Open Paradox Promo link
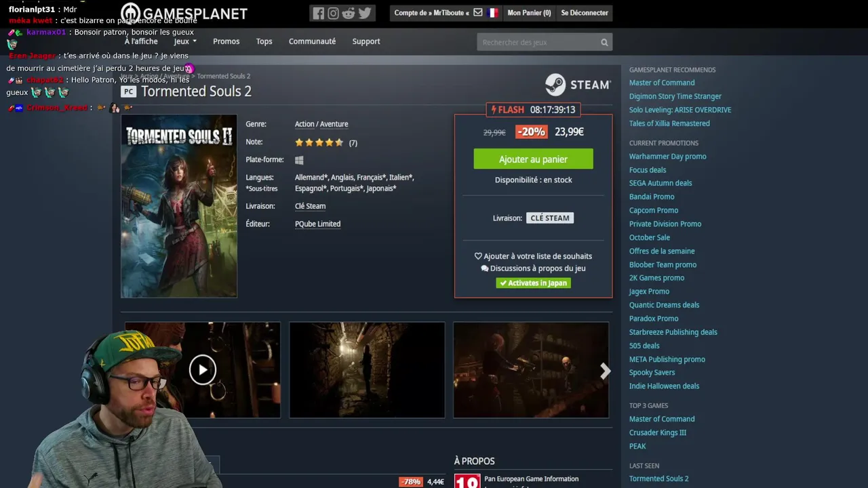The image size is (868, 488). click(x=654, y=319)
